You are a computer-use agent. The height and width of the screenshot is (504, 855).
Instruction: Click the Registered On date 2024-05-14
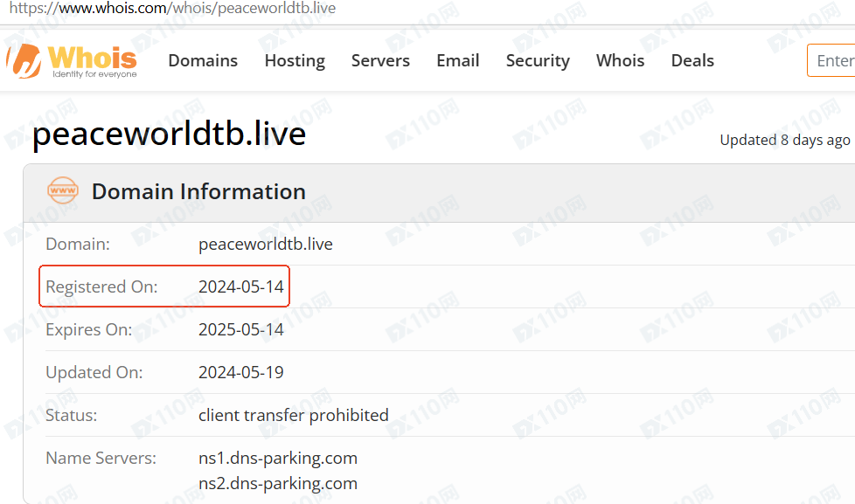(x=241, y=287)
